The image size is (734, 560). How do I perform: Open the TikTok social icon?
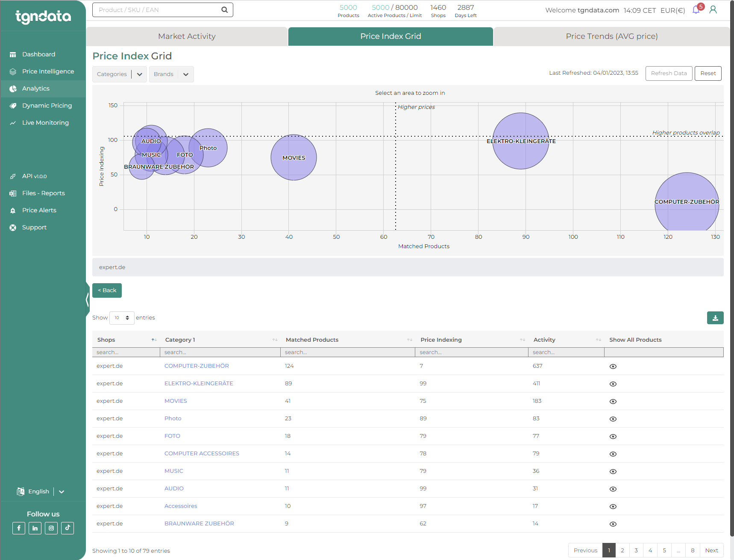tap(68, 528)
